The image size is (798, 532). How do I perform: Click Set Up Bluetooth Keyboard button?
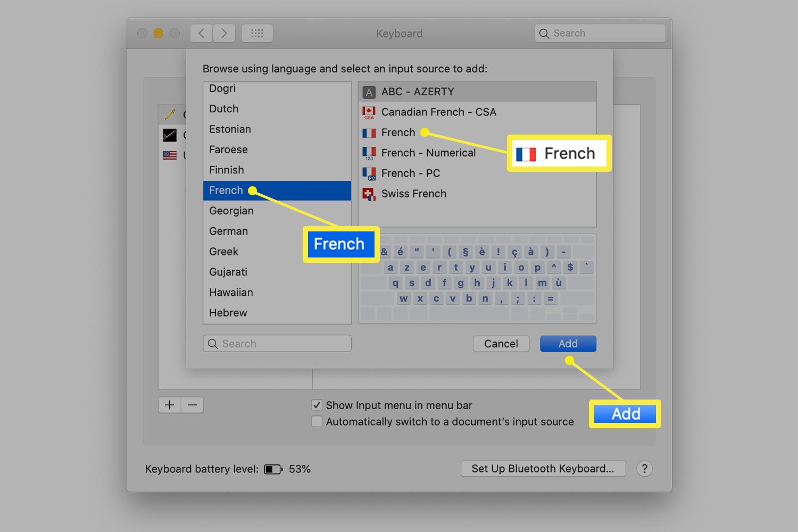(543, 469)
